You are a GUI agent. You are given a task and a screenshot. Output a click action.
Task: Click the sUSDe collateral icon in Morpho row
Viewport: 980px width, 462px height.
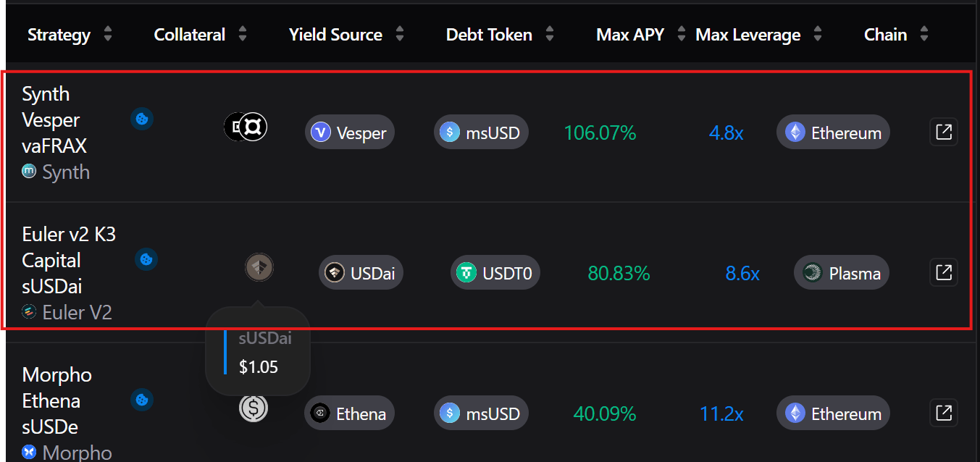tap(254, 408)
